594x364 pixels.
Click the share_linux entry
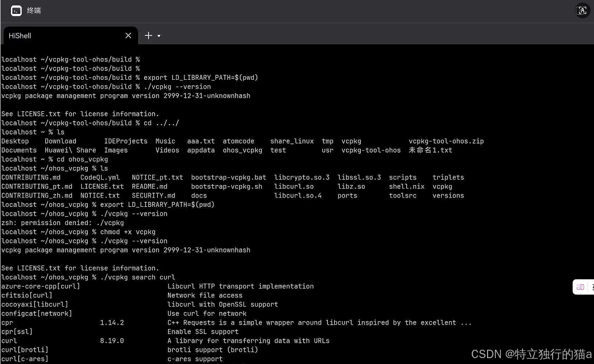[x=292, y=141]
